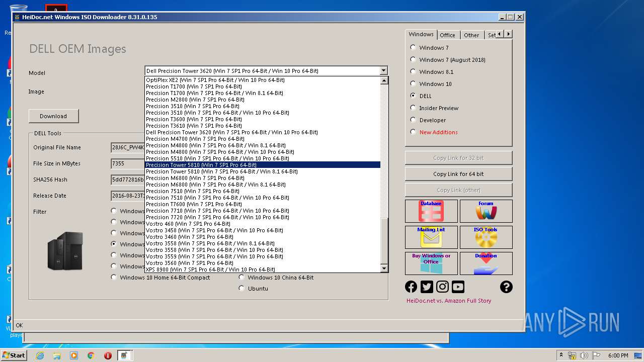Visit the Instagram page icon

pos(442,287)
